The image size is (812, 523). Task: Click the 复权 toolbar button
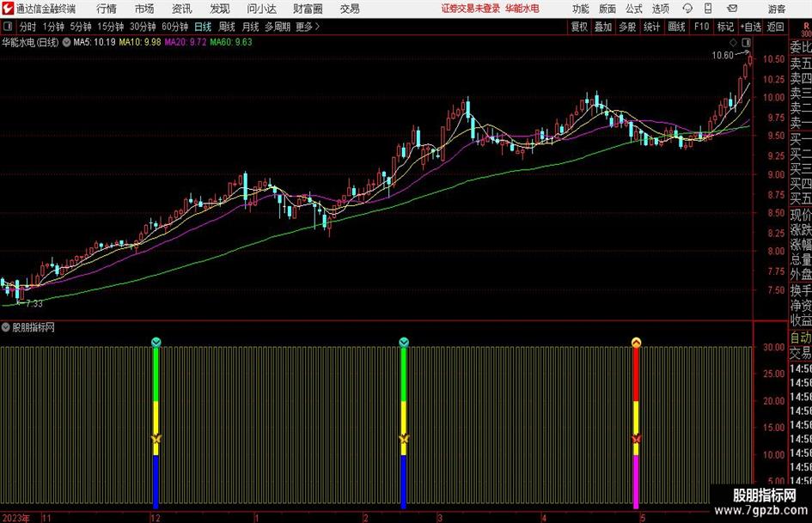579,27
